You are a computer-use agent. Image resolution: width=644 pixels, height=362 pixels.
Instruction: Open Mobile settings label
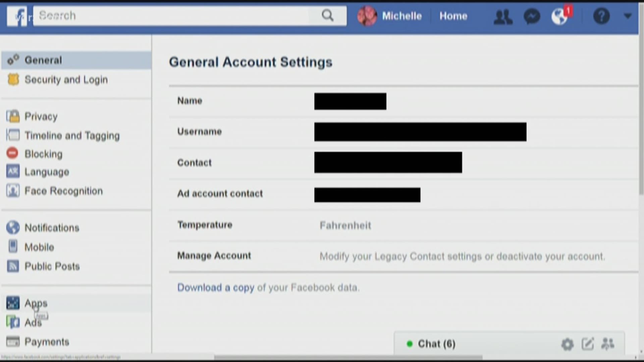(x=39, y=247)
